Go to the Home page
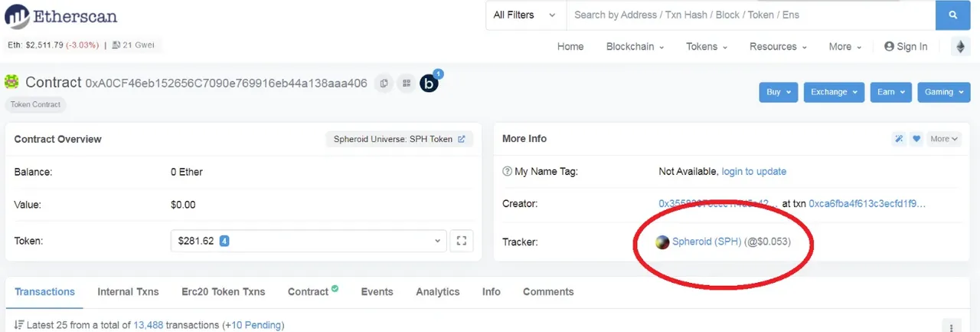Viewport: 980px width, 332px height. (570, 47)
